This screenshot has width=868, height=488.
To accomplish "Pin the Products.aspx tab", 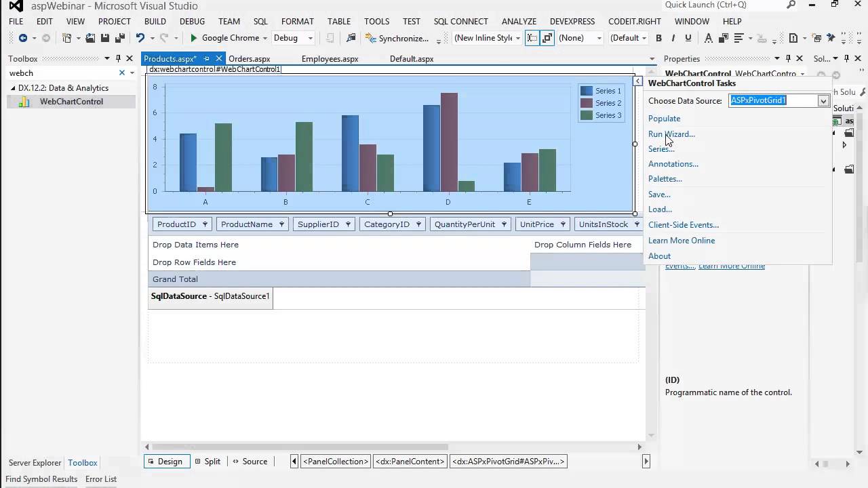I will tap(207, 59).
